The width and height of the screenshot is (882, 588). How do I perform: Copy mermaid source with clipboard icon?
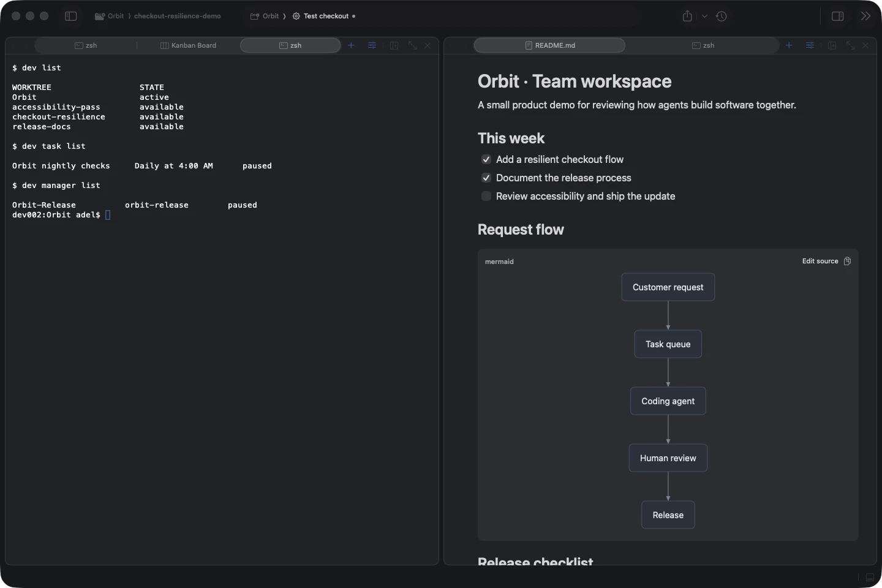[847, 261]
